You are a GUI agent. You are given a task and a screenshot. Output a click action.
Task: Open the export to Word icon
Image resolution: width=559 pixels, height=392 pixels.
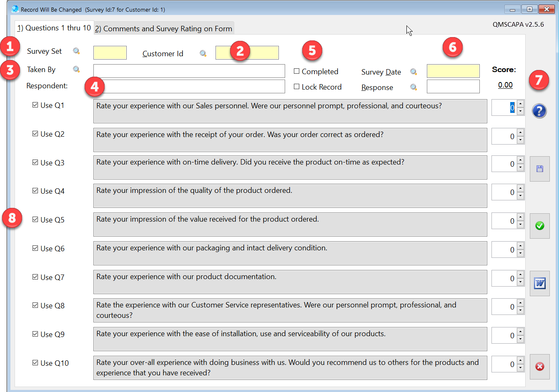[x=539, y=283]
